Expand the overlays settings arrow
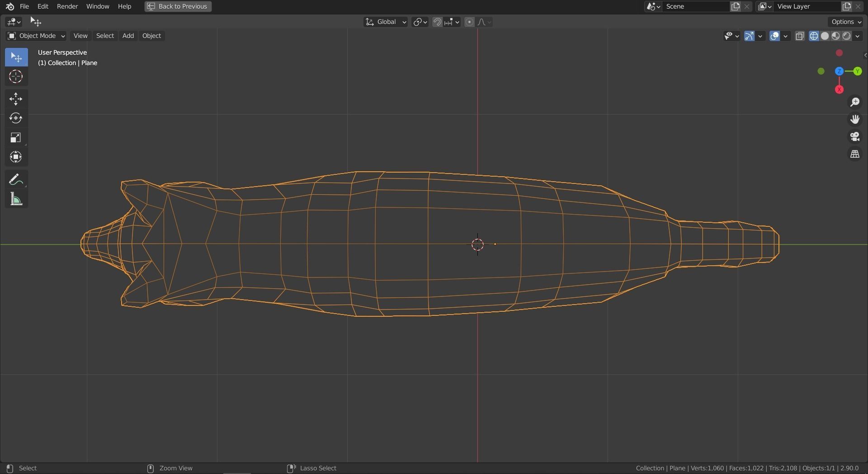The width and height of the screenshot is (868, 474). tap(786, 36)
